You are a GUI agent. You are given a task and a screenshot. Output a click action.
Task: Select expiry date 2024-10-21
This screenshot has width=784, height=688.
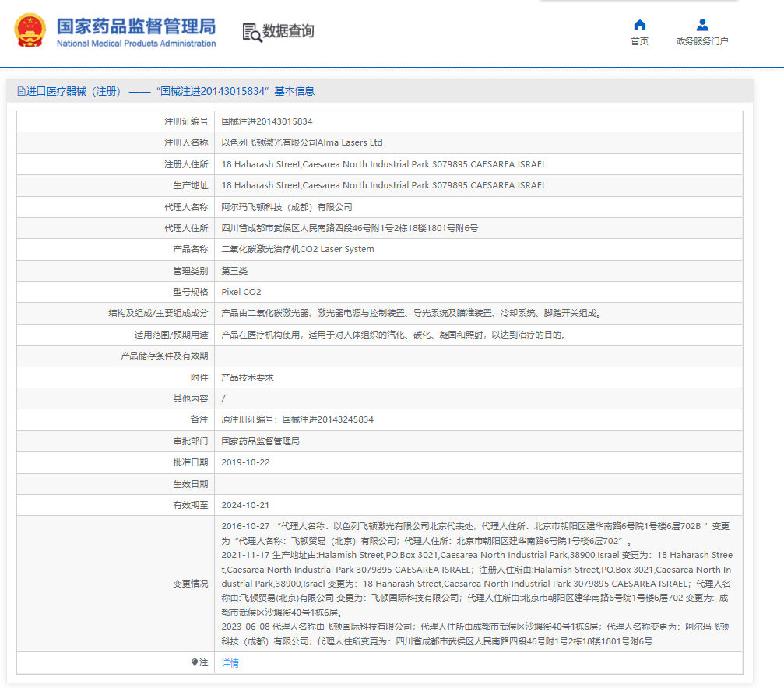pos(245,505)
